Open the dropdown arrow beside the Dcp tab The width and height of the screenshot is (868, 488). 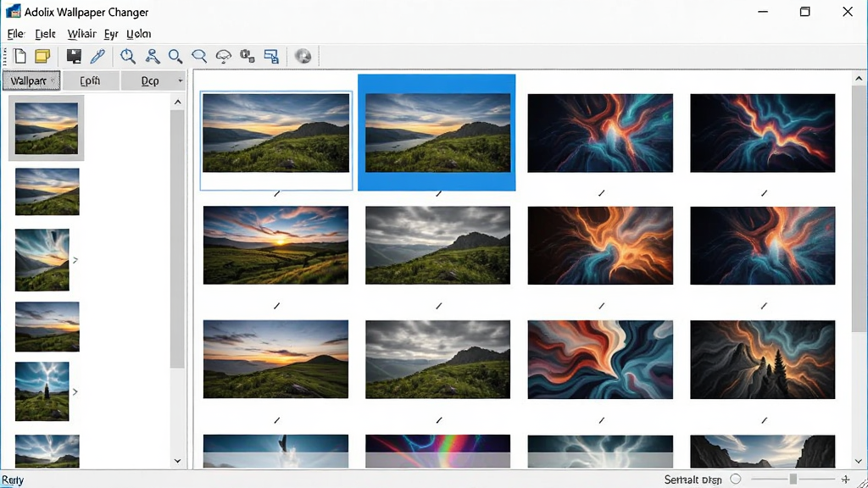[180, 80]
